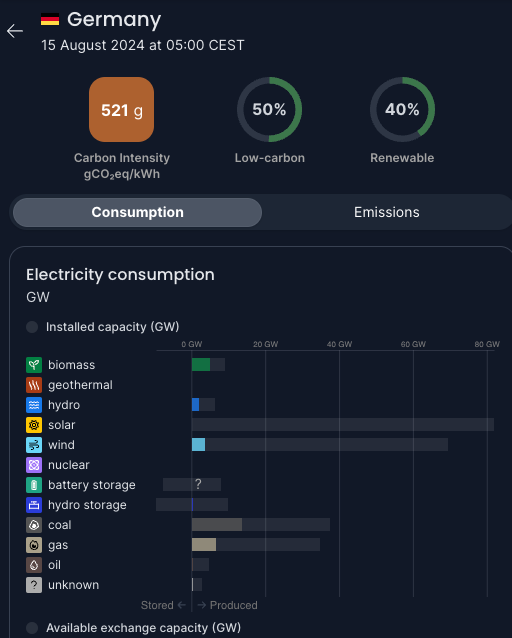Select the Consumption tab
The height and width of the screenshot is (638, 512).
(x=138, y=212)
